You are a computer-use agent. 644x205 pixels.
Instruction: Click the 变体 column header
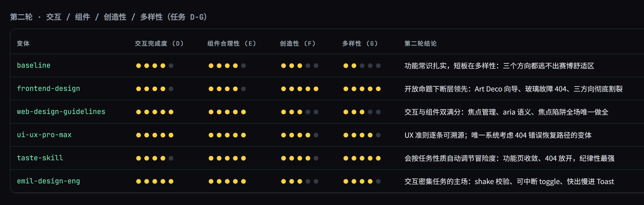[23, 43]
